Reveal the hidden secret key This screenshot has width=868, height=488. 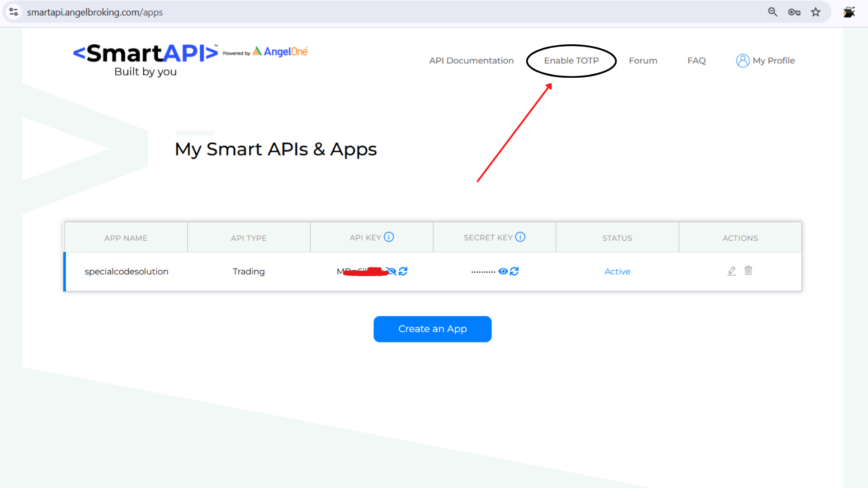(x=503, y=271)
